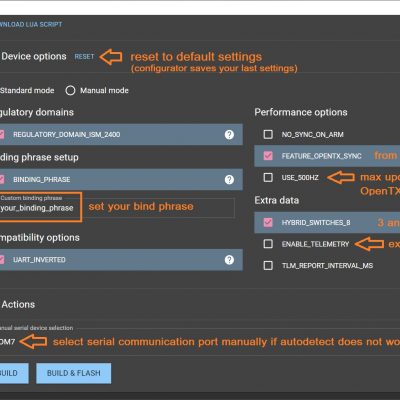Select the Manual mode radio button
Viewport: 400px width, 400px height.
pos(70,90)
